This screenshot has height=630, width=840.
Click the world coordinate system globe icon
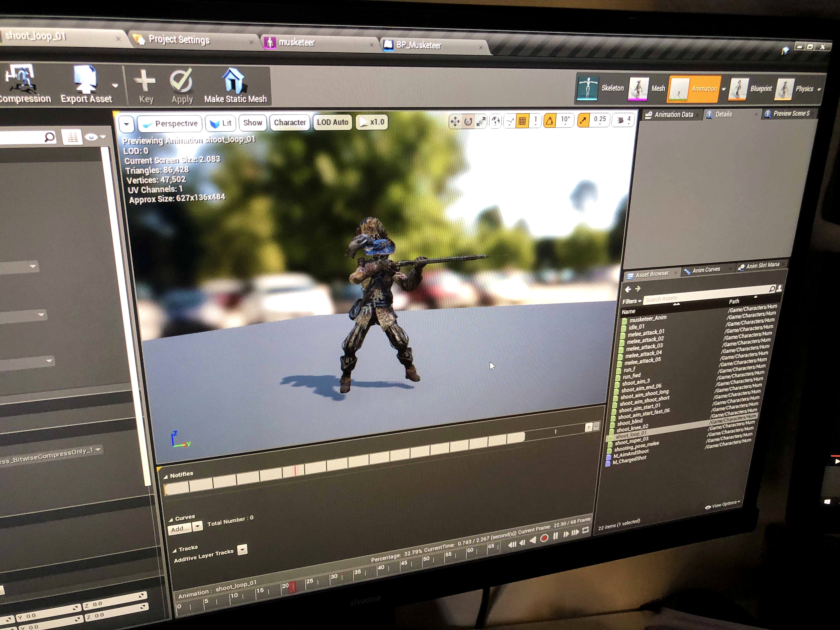coord(496,121)
